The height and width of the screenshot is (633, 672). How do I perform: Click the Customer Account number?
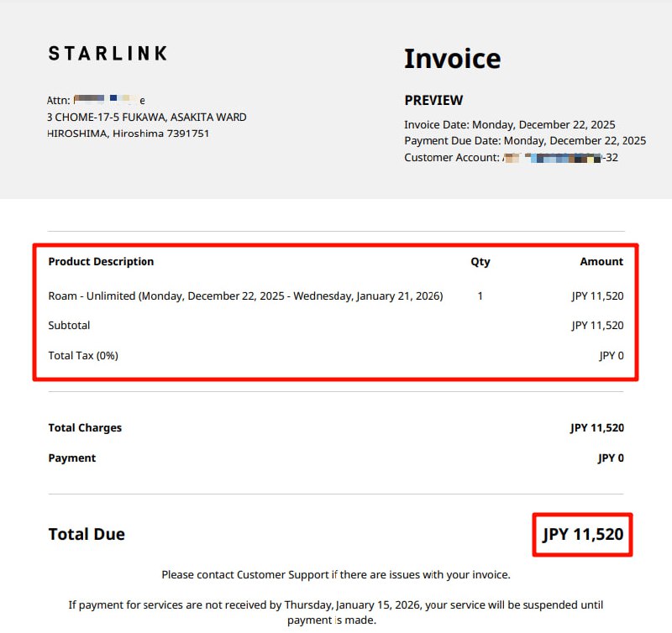pos(559,157)
